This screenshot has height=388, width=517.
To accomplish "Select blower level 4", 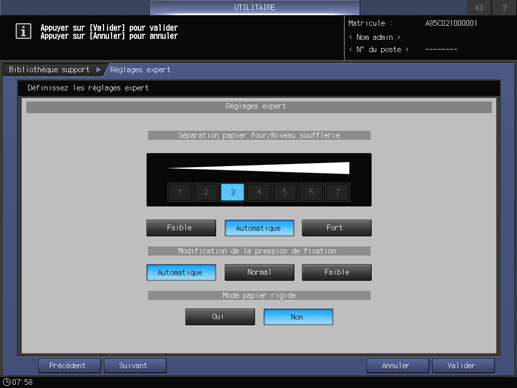I will (x=259, y=192).
